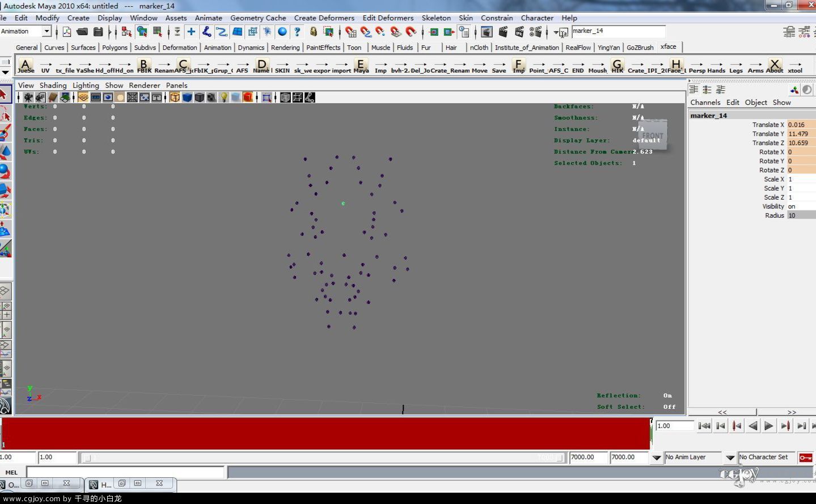
Task: Toggle wireframe cube shading in viewport
Action: point(175,98)
